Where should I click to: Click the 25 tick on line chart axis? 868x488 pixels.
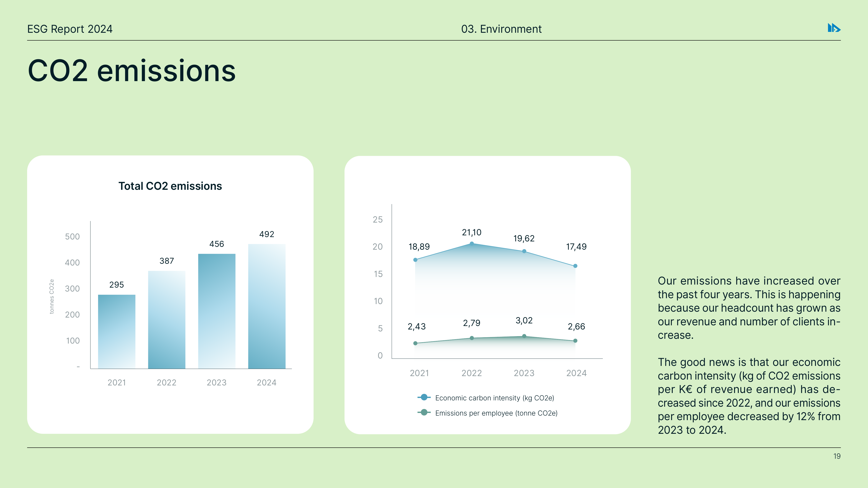pos(377,219)
